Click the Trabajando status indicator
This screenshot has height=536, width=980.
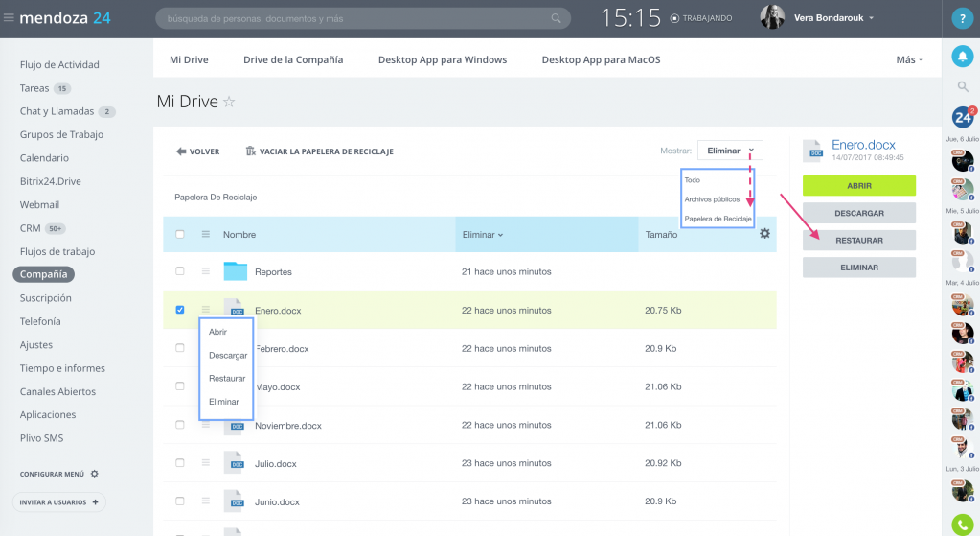[x=700, y=18]
